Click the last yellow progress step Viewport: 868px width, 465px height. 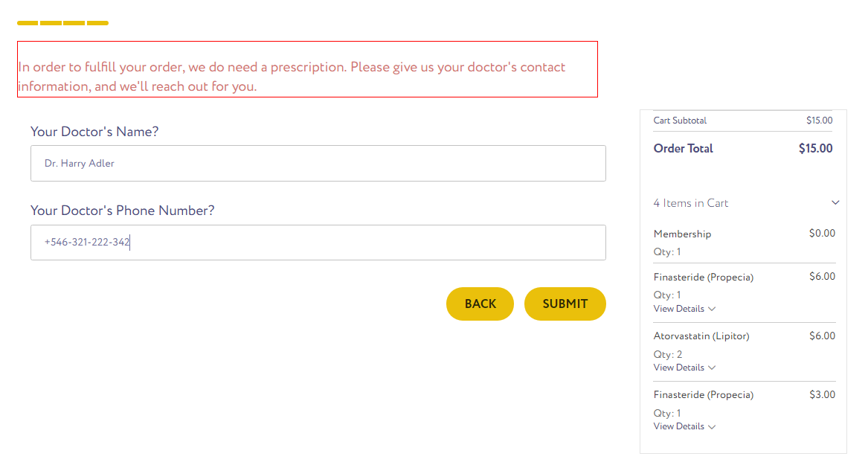click(x=97, y=23)
